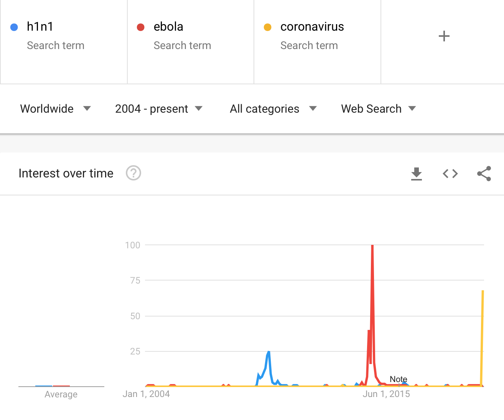Download the Interest over time data

point(417,174)
